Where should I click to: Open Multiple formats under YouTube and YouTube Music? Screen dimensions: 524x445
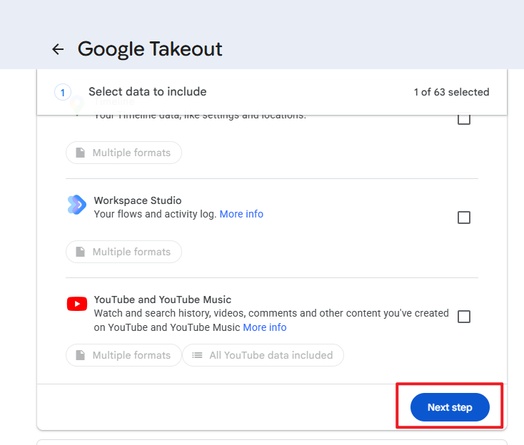[124, 355]
